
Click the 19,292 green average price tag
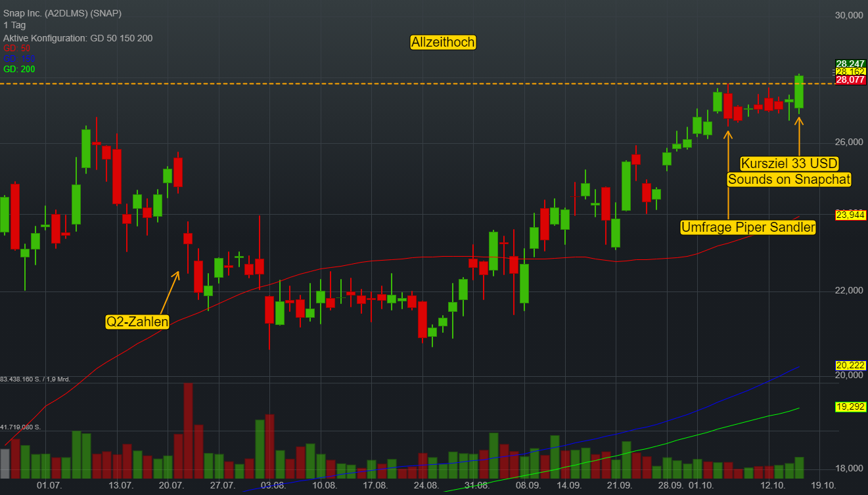point(850,407)
